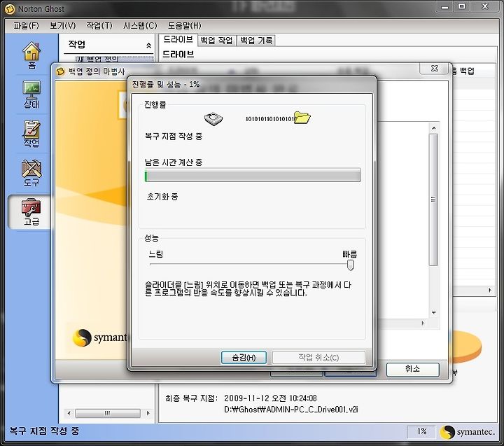This screenshot has width=504, height=446.
Task: Click the drive list right scroll arrow
Action: (x=490, y=291)
